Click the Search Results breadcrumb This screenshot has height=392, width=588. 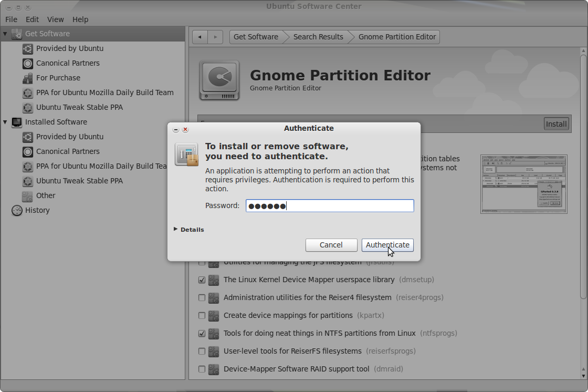318,37
